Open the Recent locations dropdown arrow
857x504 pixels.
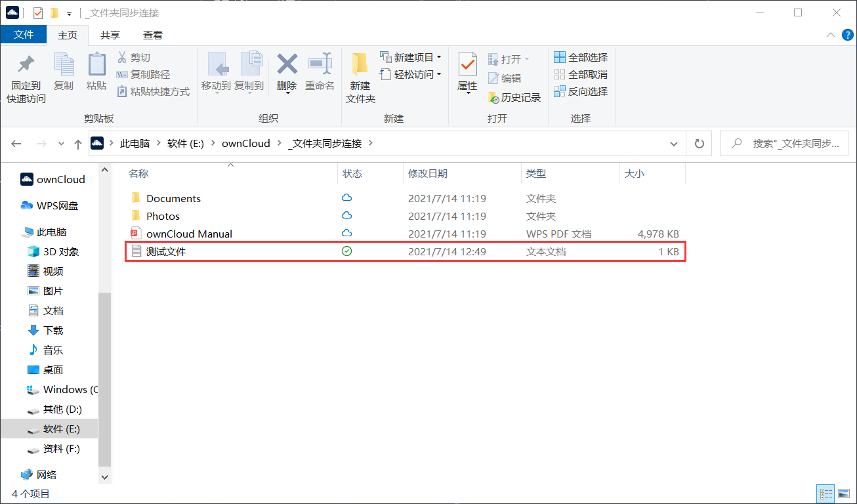62,144
